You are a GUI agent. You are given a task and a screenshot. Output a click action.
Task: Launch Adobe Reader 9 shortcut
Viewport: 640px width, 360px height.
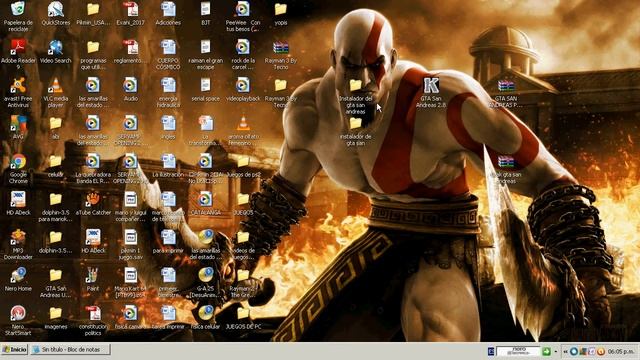pyautogui.click(x=18, y=54)
